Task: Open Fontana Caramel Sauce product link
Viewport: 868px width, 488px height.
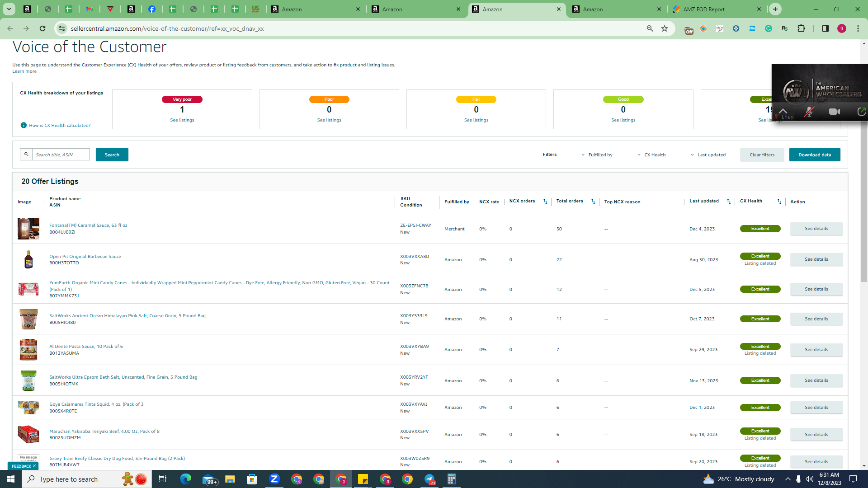Action: [88, 225]
